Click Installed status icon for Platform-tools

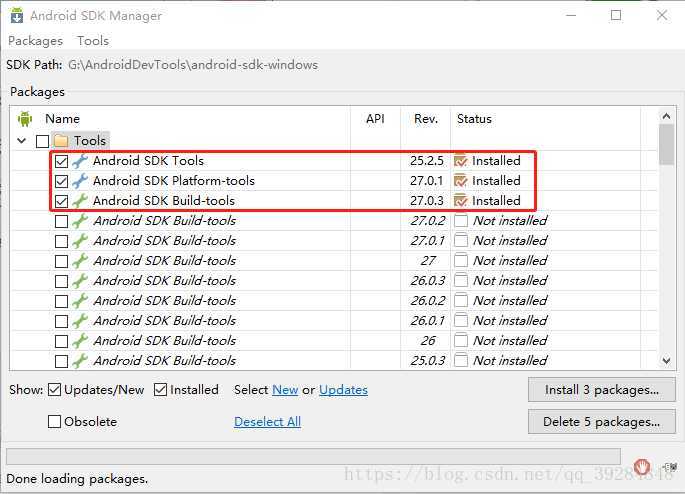click(x=461, y=181)
